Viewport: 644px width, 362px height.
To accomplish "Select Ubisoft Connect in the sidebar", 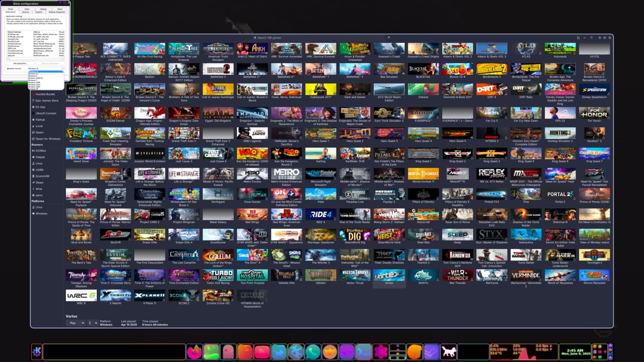I will (46, 113).
